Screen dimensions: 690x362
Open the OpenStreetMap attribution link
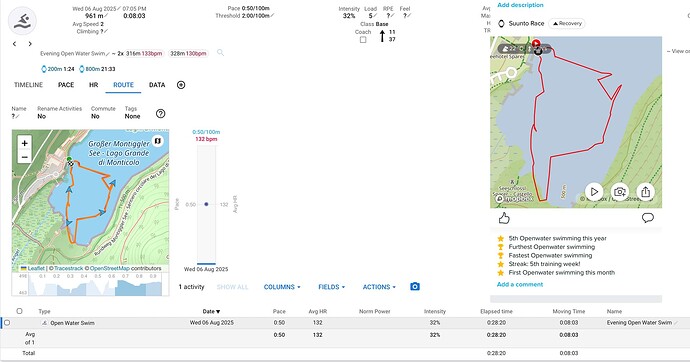coord(110,268)
